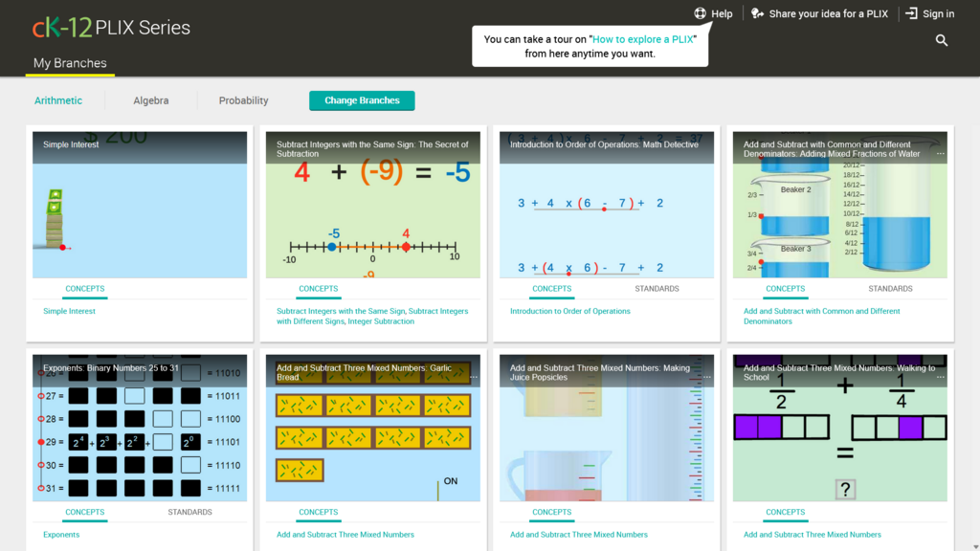Follow the 'How to explore a PLIX' link

(643, 39)
